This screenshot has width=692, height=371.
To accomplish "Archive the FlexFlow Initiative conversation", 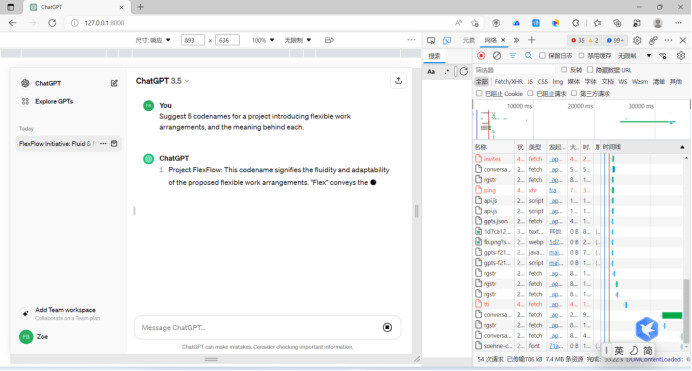I will [114, 143].
